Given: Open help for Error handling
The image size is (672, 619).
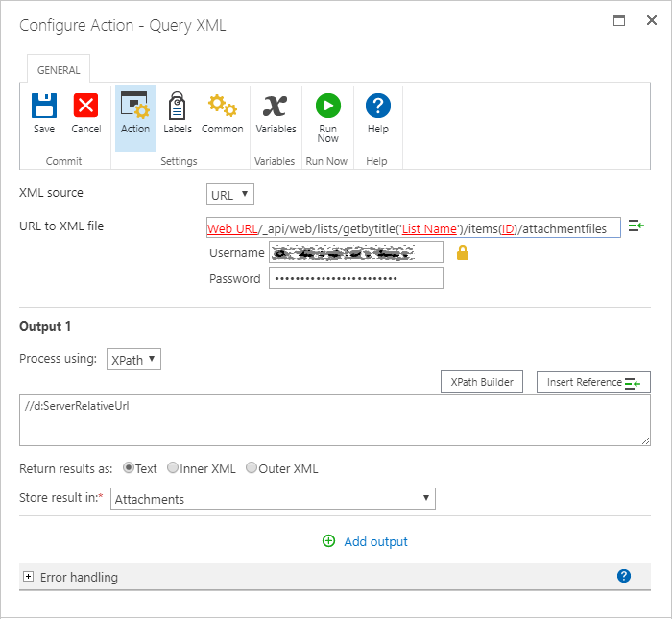Looking at the screenshot, I should [624, 576].
